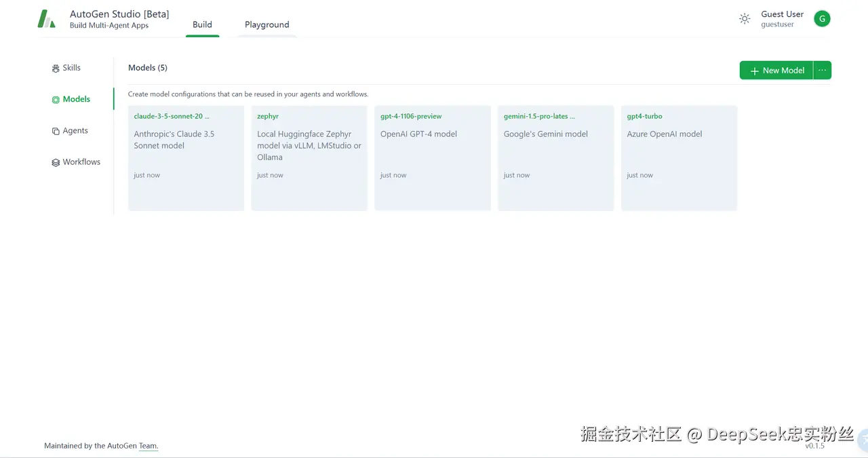Click the guestuser username text
The image size is (868, 458).
[778, 24]
